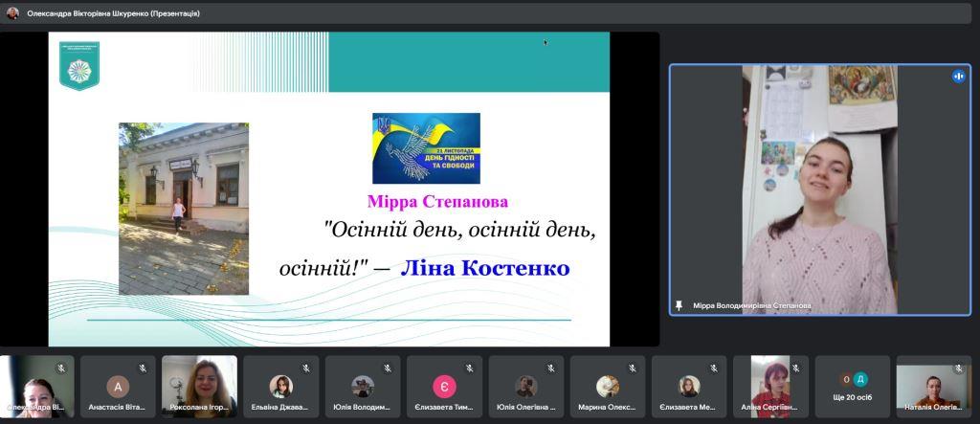
Task: Click the pin icon on Мірра's video tile
Action: 679,305
